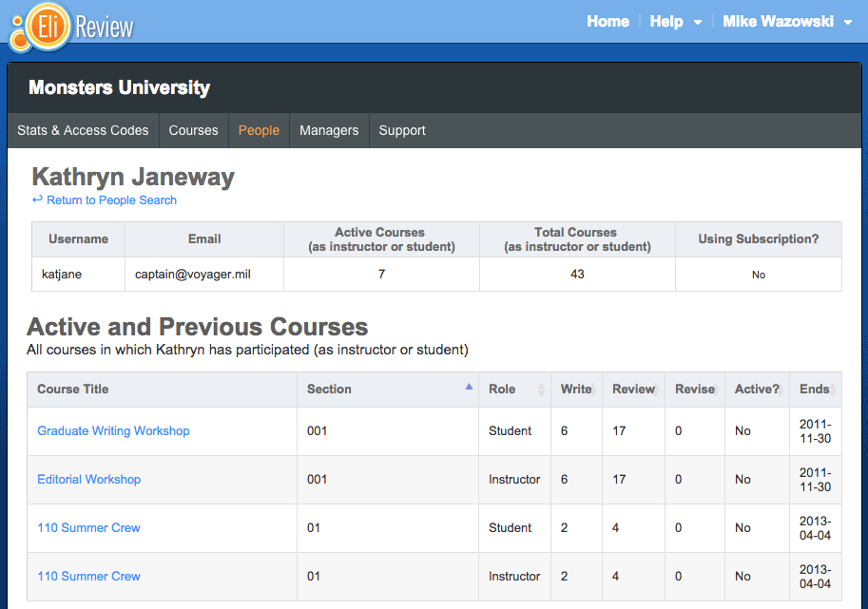The image size is (868, 609).
Task: Click Section 001 in Graduate Writing Workshop row
Action: 318,431
